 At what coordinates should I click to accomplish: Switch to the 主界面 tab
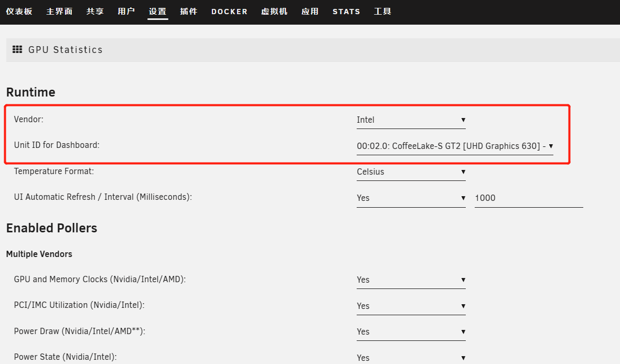tap(59, 11)
